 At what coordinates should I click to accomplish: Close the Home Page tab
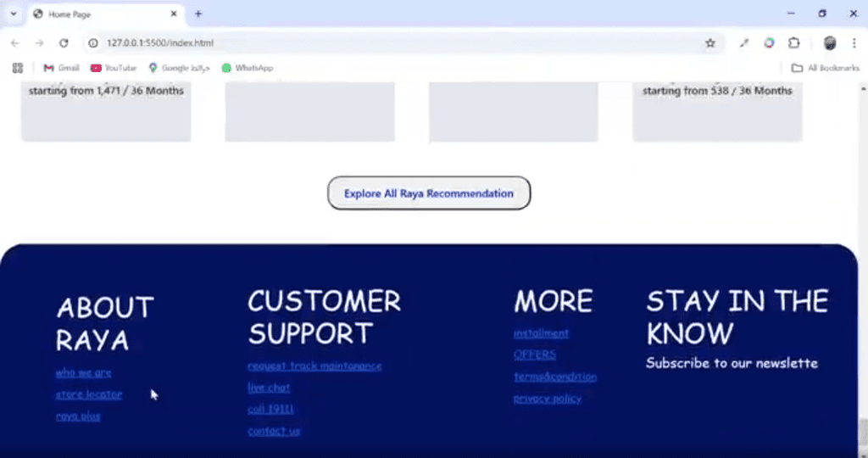pyautogui.click(x=173, y=14)
